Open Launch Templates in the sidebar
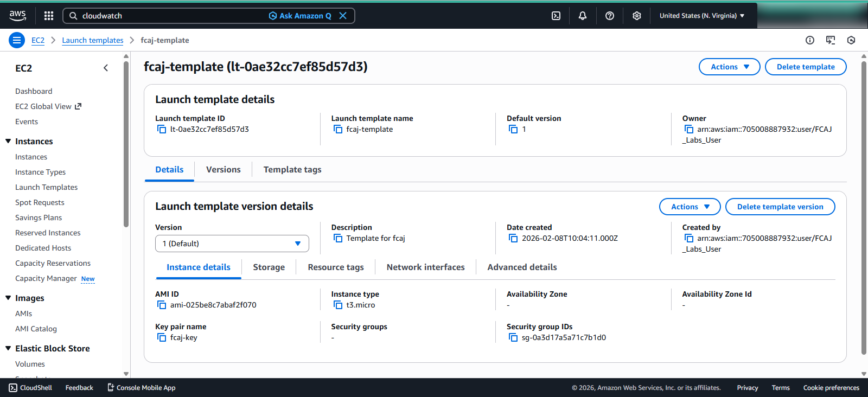Image resolution: width=868 pixels, height=397 pixels. [x=46, y=187]
